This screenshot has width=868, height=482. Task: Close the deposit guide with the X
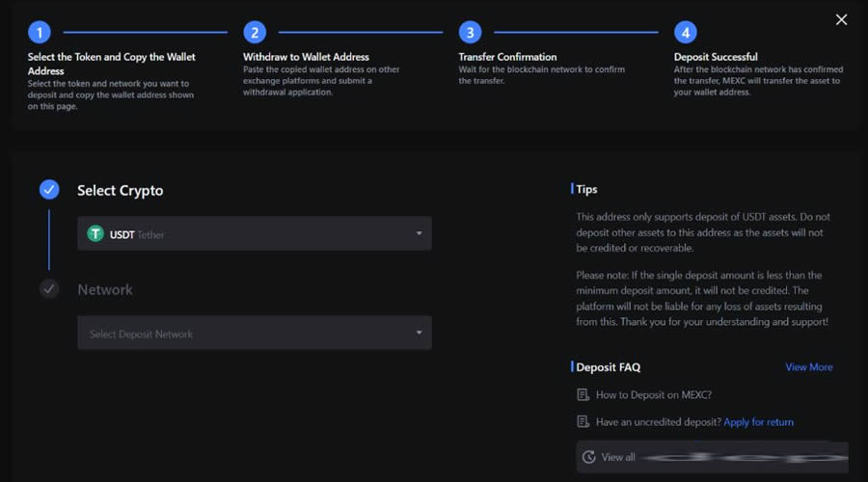pos(841,19)
